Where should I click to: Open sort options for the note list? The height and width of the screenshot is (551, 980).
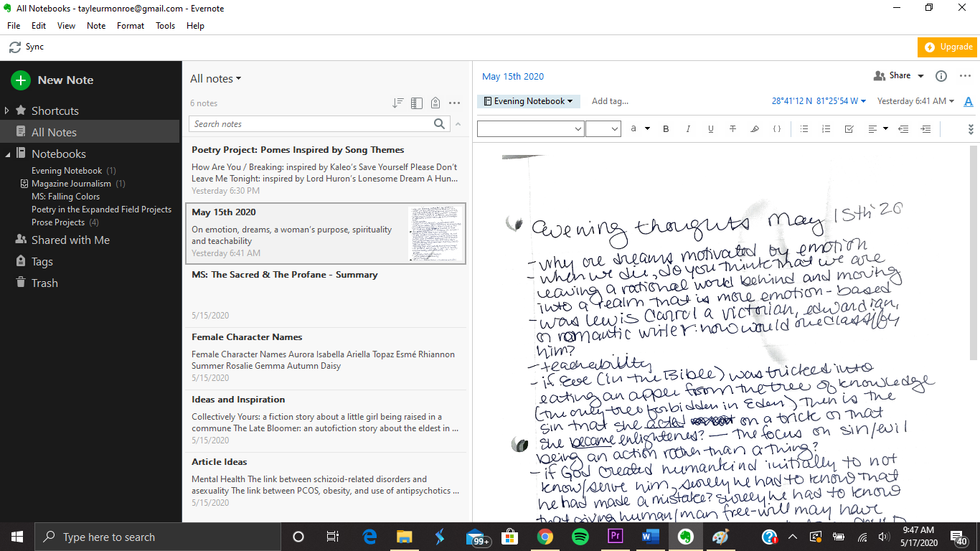(x=398, y=102)
